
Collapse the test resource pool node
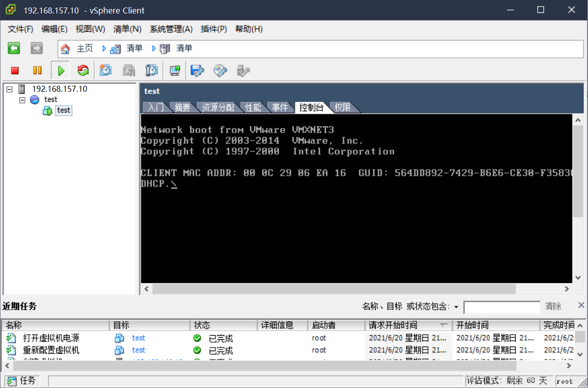(22, 100)
